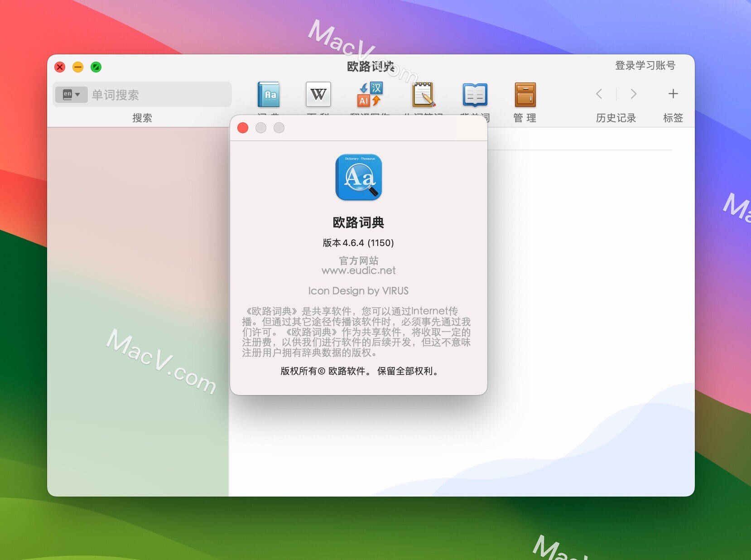Click the Eudic Aa app icon
751x560 pixels.
pos(358,178)
